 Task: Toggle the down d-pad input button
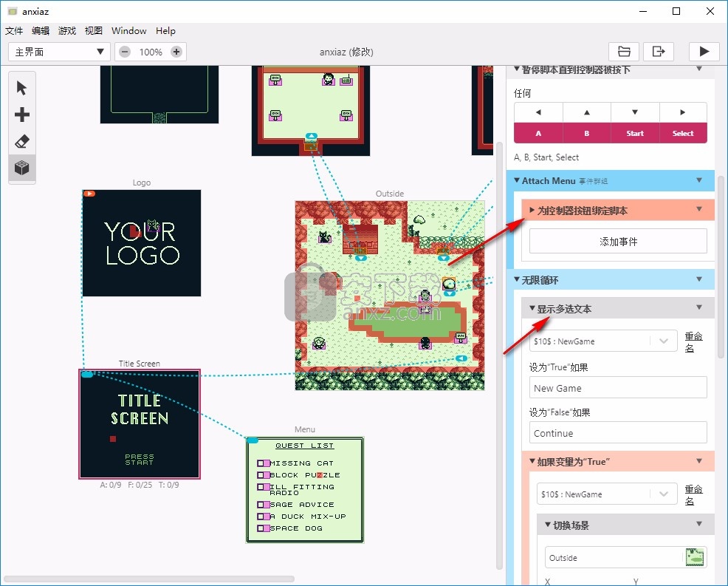coord(635,112)
